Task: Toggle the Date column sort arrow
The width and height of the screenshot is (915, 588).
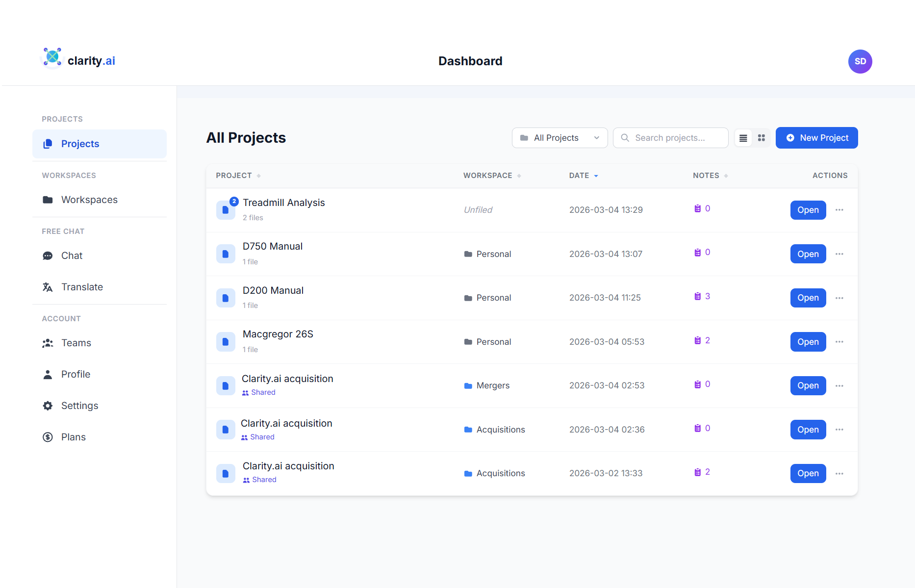Action: coord(596,175)
